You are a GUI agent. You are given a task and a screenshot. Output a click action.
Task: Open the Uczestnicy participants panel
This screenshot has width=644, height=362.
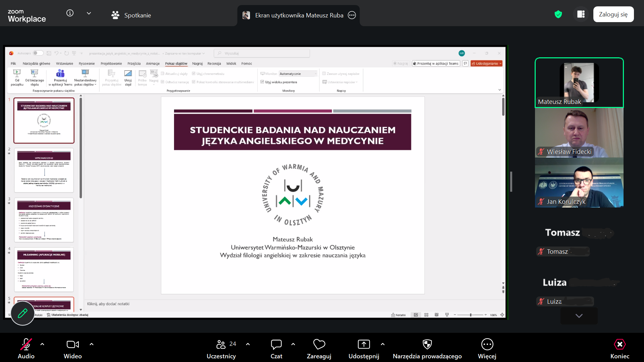(221, 345)
